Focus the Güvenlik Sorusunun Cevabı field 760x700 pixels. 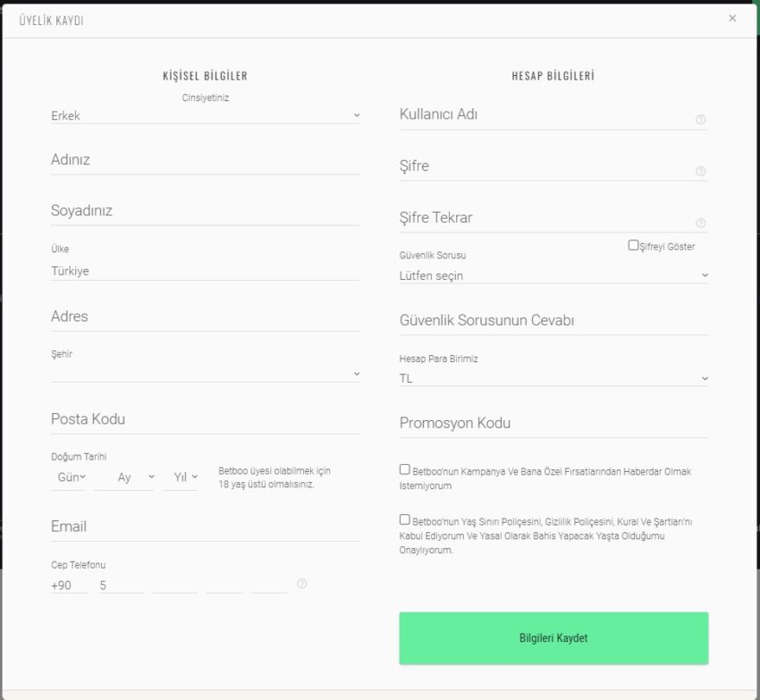[553, 322]
